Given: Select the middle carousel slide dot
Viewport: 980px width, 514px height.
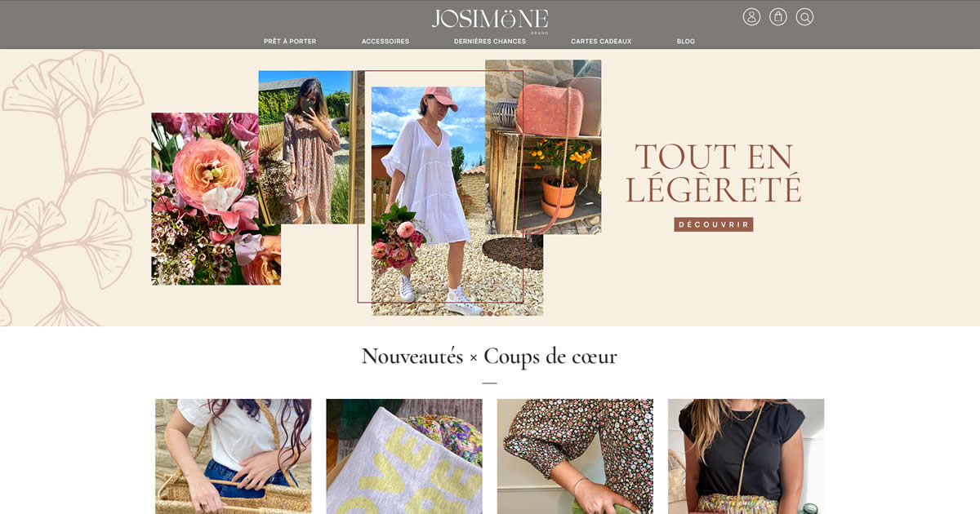Looking at the screenshot, I should [490, 313].
